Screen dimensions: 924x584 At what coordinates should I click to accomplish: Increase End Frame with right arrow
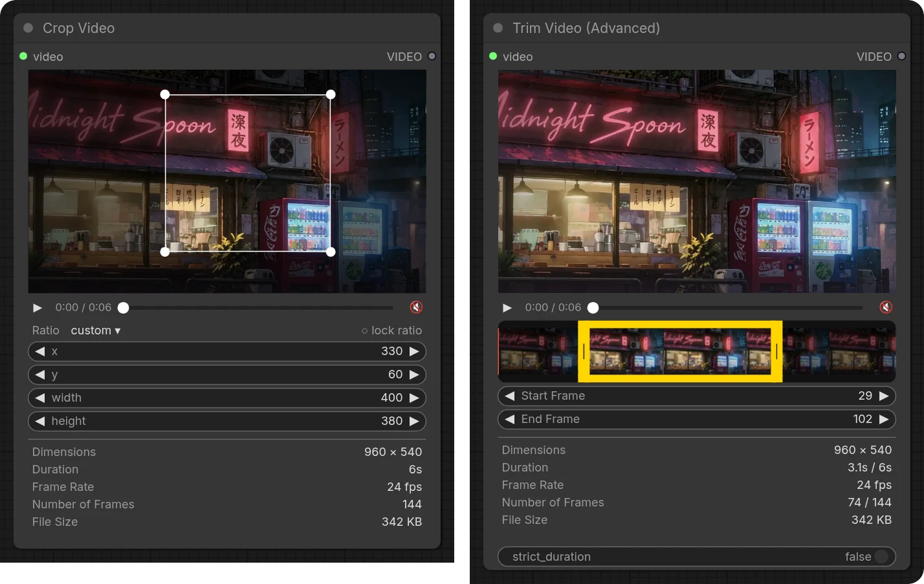coord(884,419)
